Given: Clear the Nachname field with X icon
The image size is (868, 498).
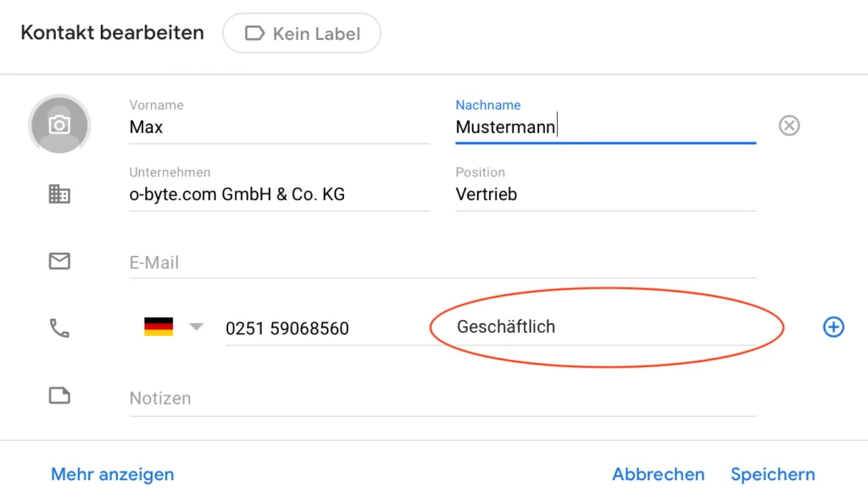Looking at the screenshot, I should pos(789,126).
